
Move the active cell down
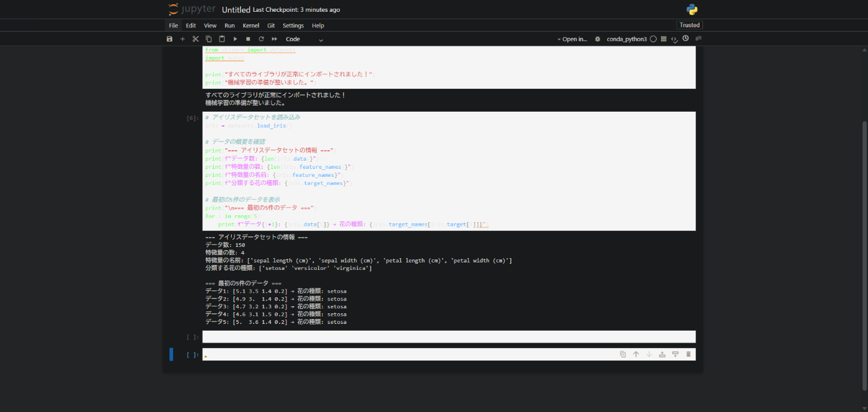pyautogui.click(x=649, y=354)
